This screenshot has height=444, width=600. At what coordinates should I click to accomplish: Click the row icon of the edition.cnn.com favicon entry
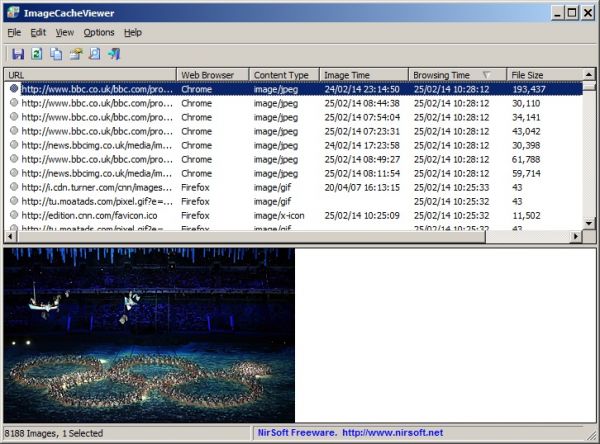(x=14, y=215)
